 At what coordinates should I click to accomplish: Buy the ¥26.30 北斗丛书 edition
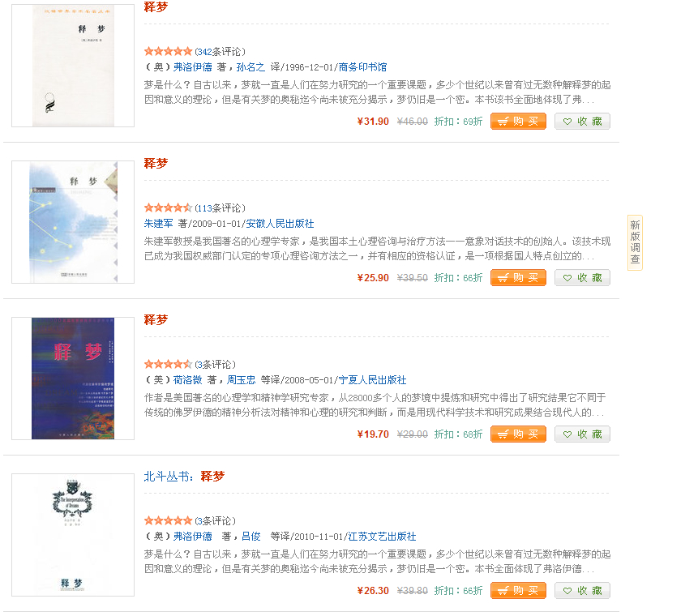coord(518,591)
